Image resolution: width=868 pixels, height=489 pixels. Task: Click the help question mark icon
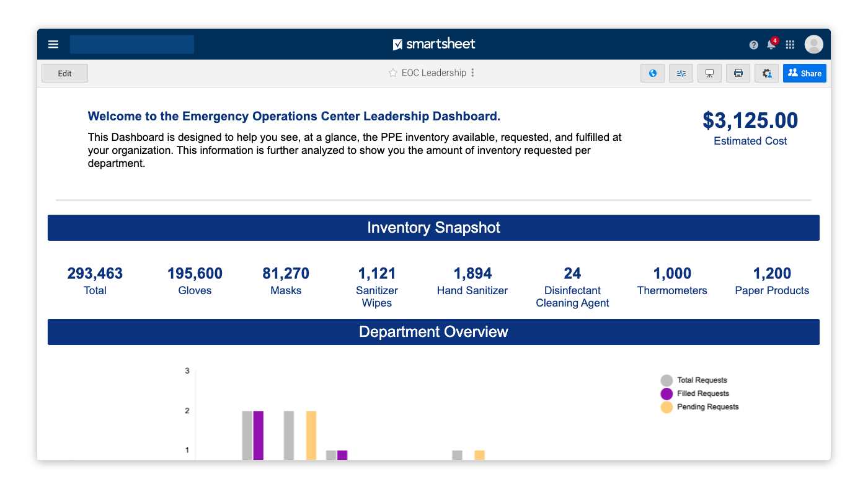[753, 45]
